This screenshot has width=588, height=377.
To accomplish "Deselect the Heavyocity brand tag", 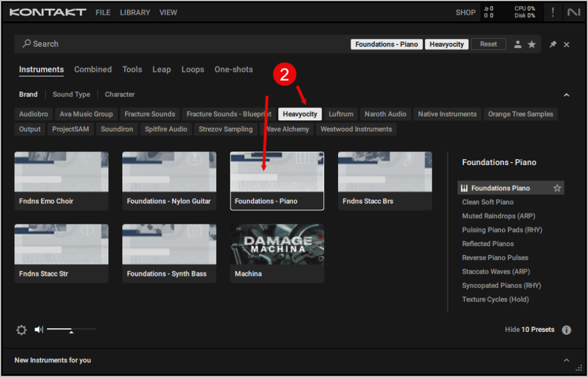I will [x=300, y=114].
